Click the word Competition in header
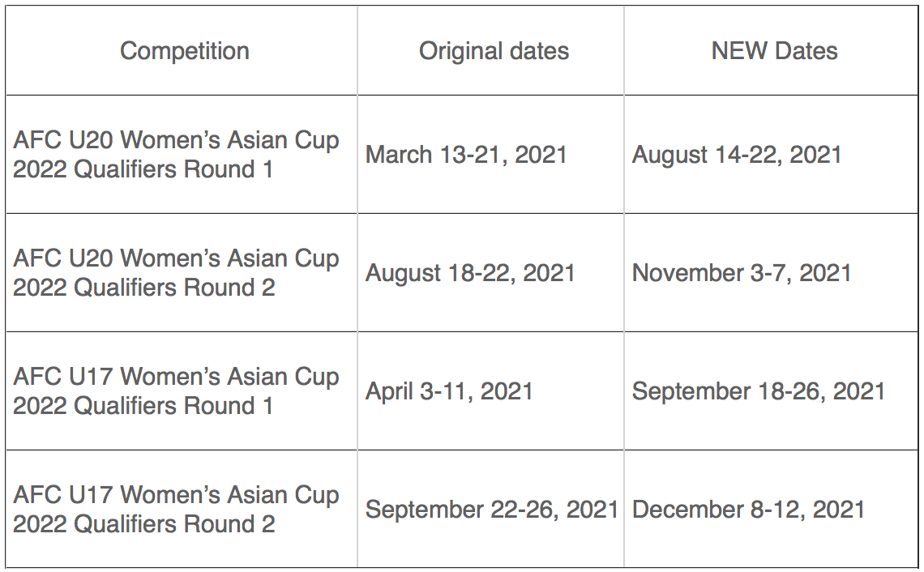Viewport: 924px width, 572px height. click(x=185, y=51)
